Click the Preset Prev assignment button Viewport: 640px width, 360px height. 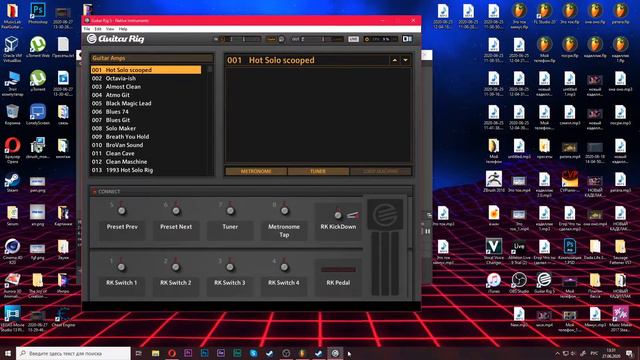[122, 230]
